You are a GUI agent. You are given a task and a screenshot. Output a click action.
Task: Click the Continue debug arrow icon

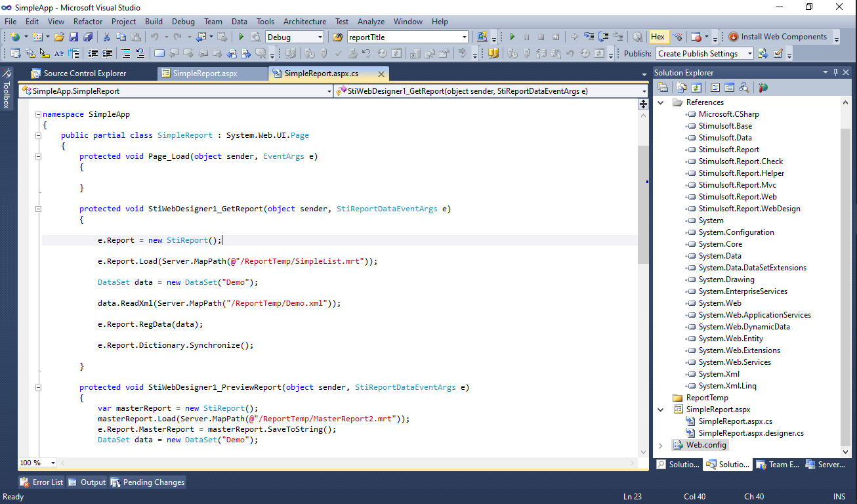pyautogui.click(x=512, y=37)
